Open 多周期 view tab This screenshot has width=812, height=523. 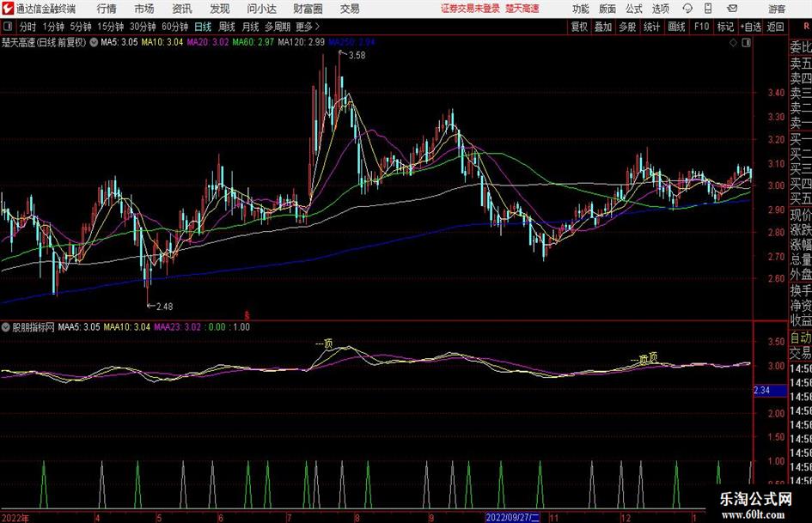(278, 27)
